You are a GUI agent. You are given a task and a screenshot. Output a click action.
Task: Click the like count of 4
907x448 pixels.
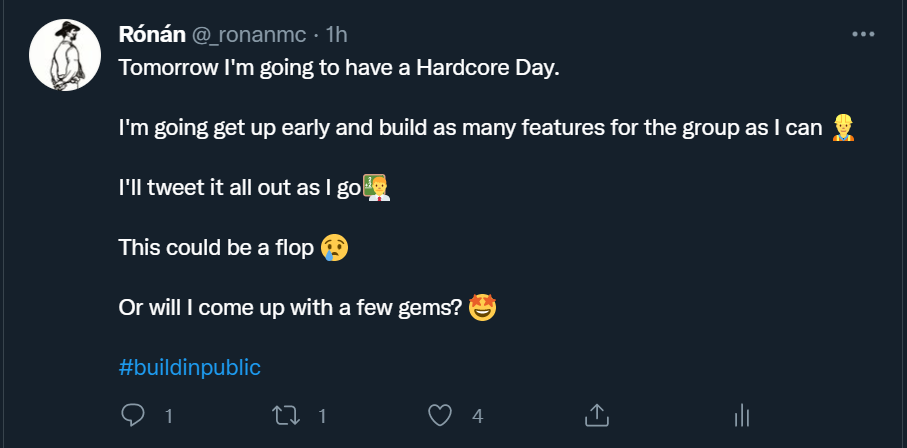coord(478,415)
